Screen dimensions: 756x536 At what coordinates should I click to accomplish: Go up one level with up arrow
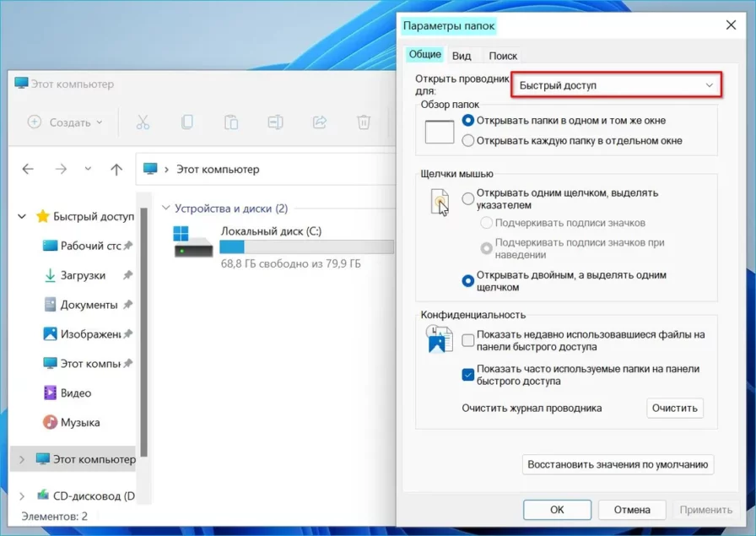[116, 169]
